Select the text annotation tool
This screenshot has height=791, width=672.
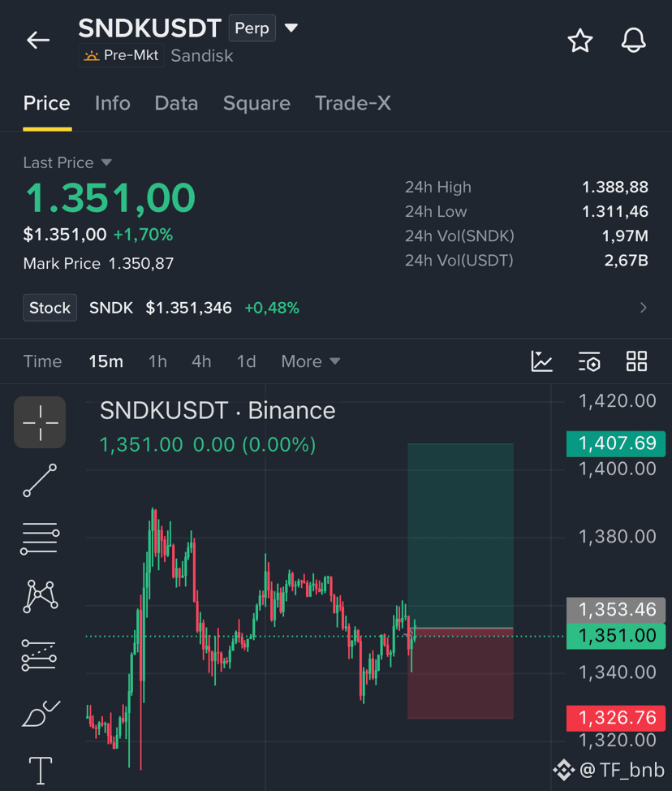tap(41, 771)
